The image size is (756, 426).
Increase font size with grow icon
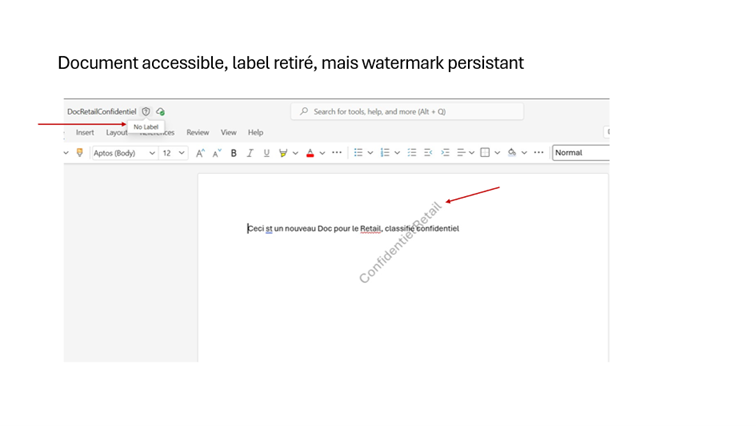(x=200, y=153)
